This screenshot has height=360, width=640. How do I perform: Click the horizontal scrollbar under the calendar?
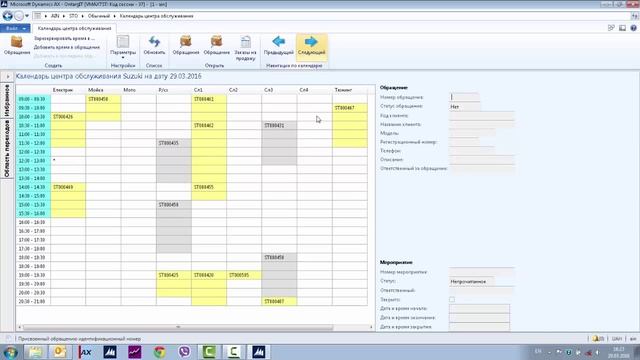pos(178,327)
